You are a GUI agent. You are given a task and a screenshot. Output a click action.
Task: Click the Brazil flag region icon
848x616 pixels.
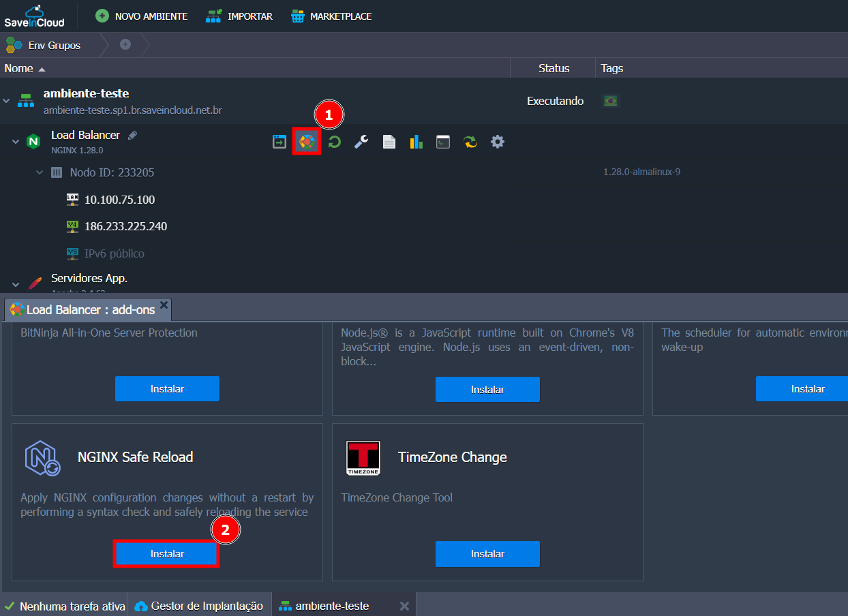(x=611, y=101)
